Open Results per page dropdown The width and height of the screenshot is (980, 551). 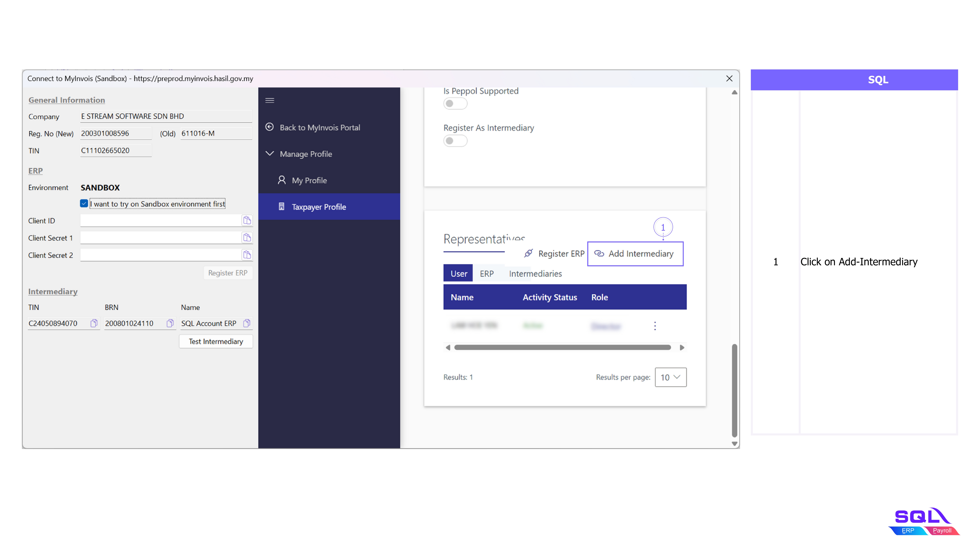(x=670, y=377)
